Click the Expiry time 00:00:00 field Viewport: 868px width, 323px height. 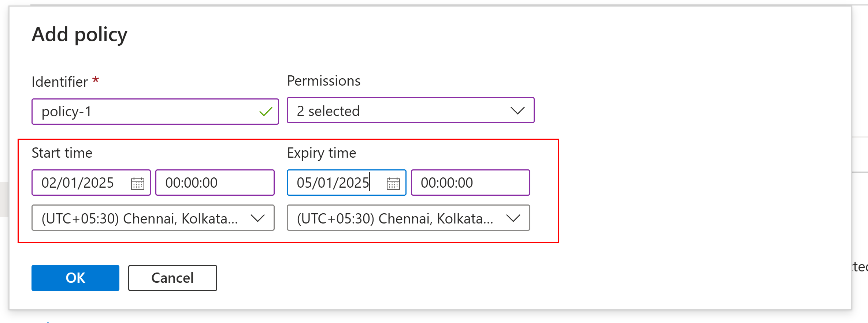pos(470,183)
